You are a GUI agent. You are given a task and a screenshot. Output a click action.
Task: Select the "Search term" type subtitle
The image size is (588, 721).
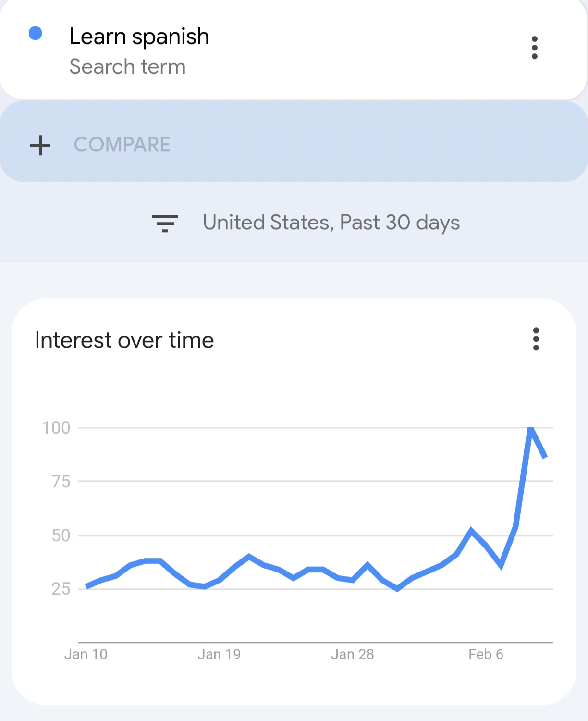[127, 67]
